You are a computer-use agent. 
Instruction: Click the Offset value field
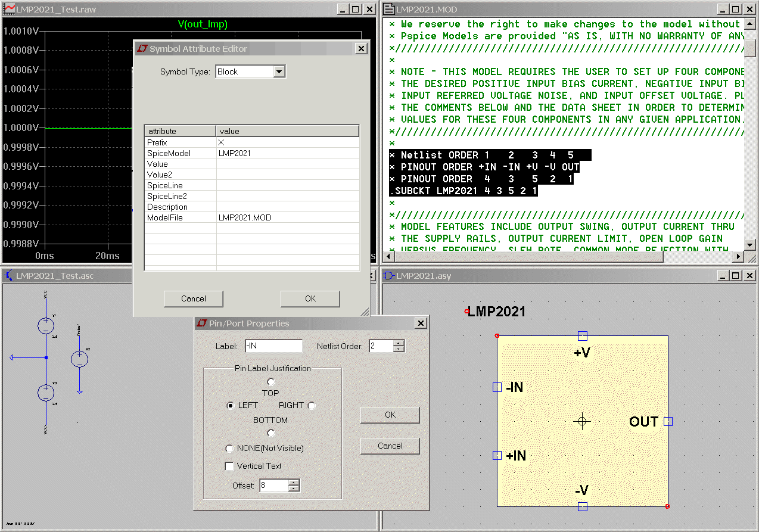tap(274, 486)
